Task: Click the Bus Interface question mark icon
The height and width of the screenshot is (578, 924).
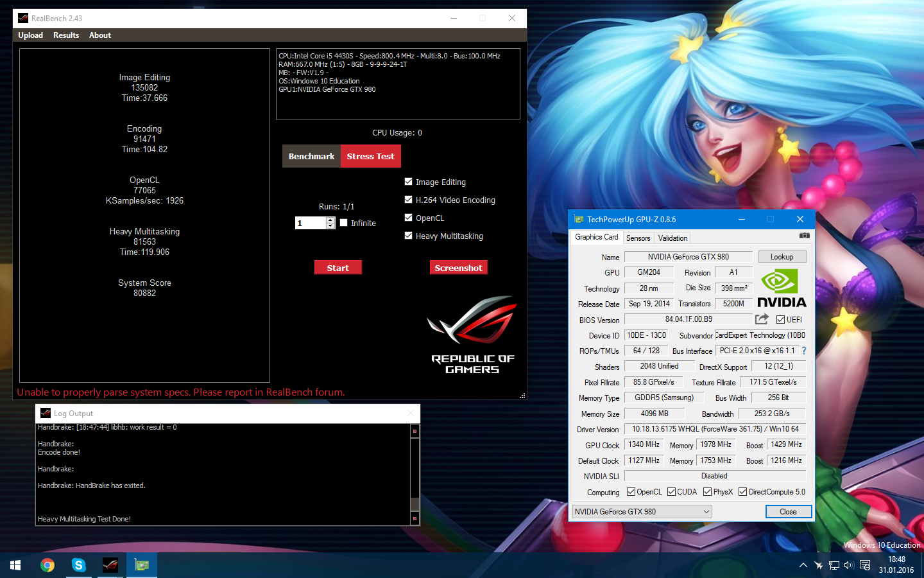Action: click(804, 351)
